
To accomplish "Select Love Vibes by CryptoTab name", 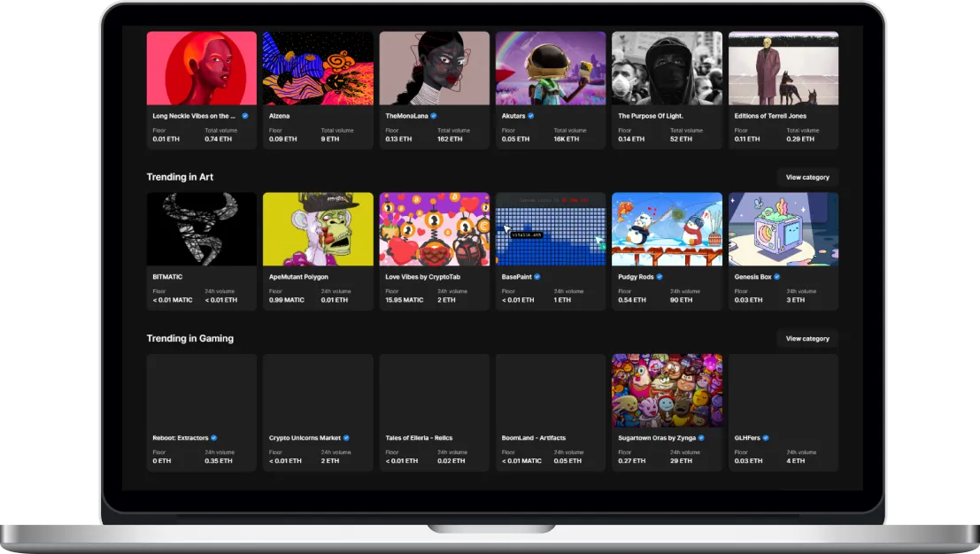I will tap(422, 277).
